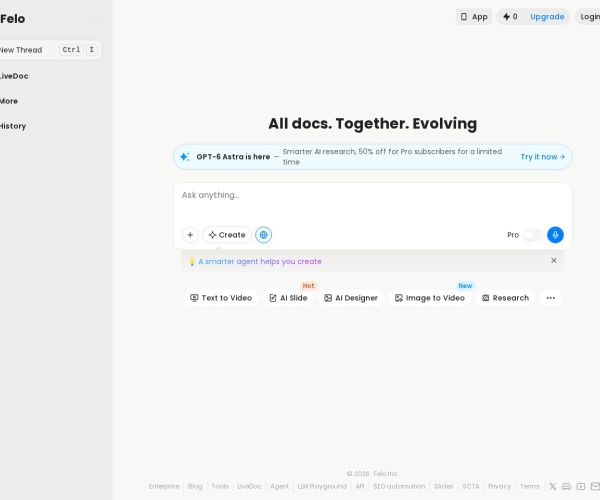Toggle the globe web search icon
Viewport: 600px width, 500px height.
pos(264,235)
